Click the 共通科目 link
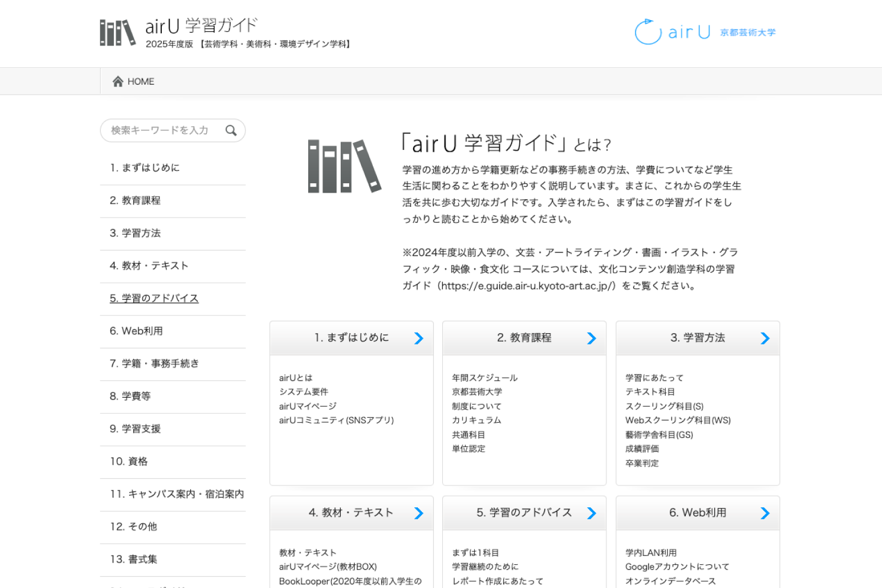 pyautogui.click(x=469, y=434)
